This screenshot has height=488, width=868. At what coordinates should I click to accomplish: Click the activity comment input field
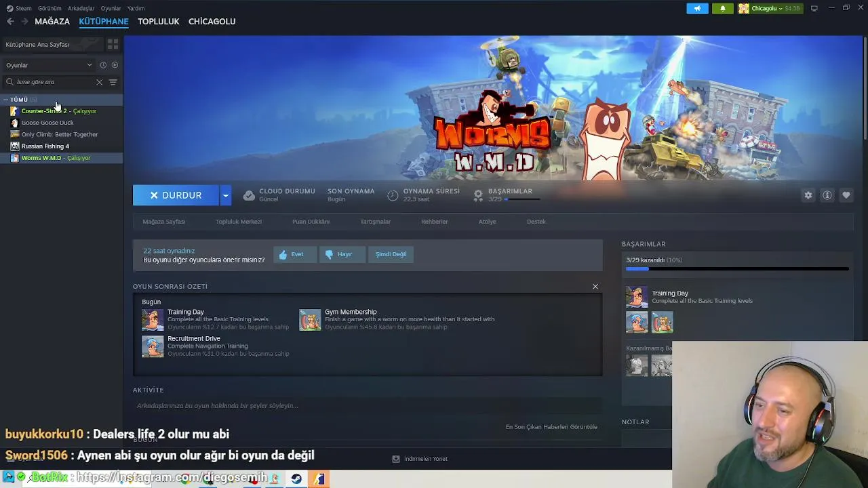coord(367,406)
